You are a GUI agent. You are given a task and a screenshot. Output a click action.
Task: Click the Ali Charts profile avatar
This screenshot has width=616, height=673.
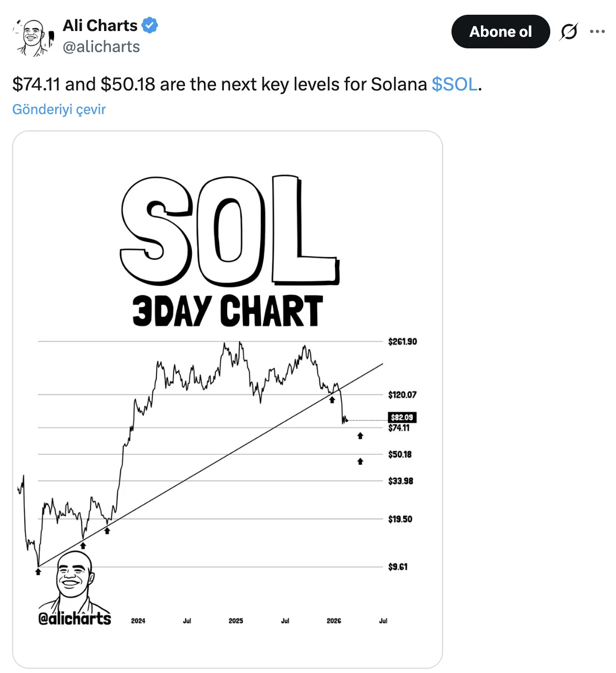point(33,36)
